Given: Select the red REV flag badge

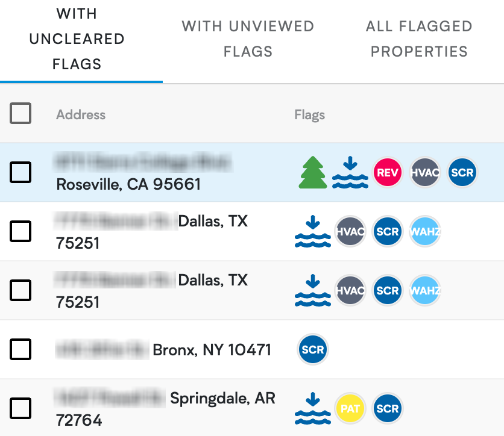Looking at the screenshot, I should (388, 172).
